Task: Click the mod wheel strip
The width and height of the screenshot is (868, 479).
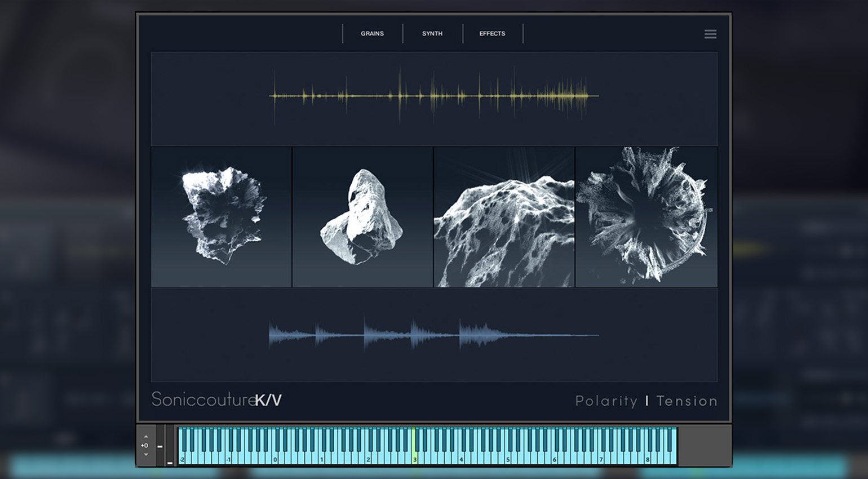Action: click(170, 445)
